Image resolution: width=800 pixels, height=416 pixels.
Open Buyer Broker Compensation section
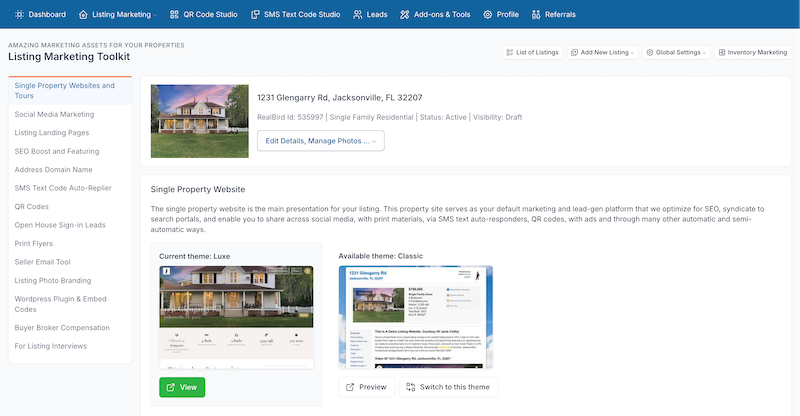[x=62, y=328]
